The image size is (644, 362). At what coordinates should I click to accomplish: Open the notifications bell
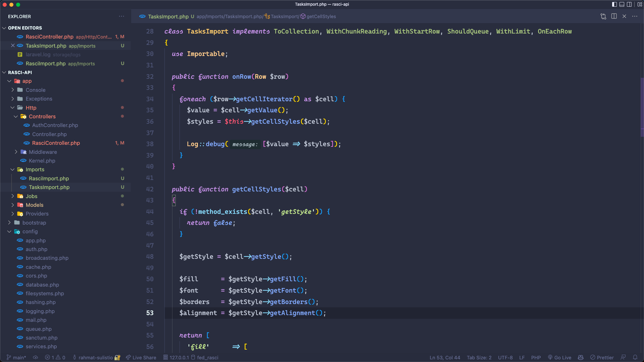[636, 358]
